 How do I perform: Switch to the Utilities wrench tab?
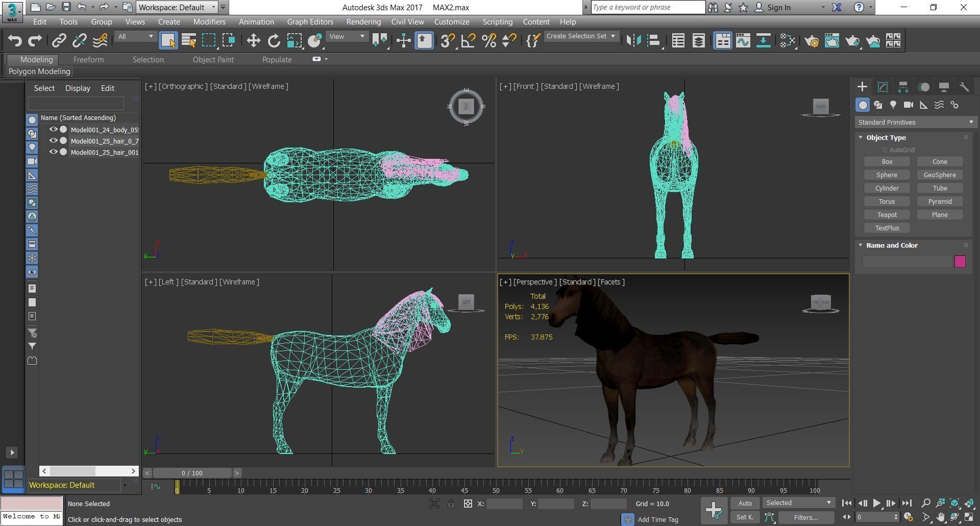[964, 87]
